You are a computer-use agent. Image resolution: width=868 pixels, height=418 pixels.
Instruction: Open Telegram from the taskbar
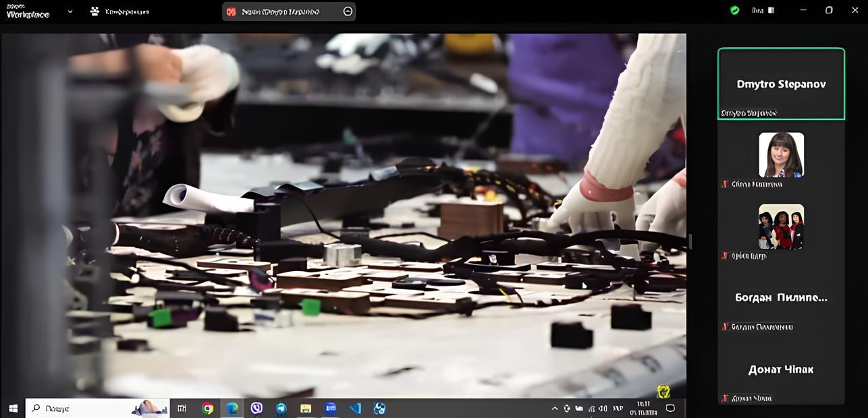[281, 408]
